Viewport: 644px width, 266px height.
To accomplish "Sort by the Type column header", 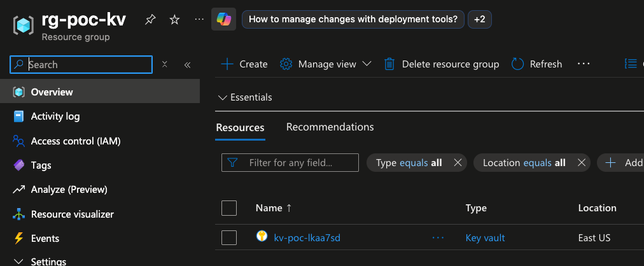I will pos(476,208).
